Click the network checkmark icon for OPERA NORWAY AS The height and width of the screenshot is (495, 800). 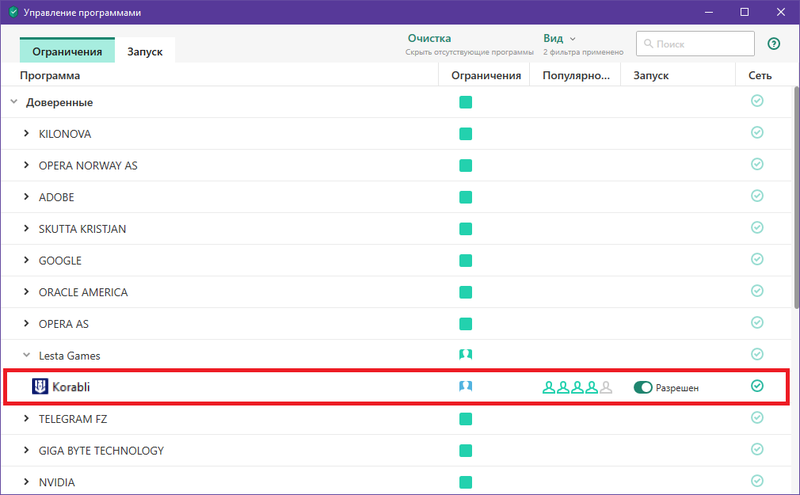point(757,164)
